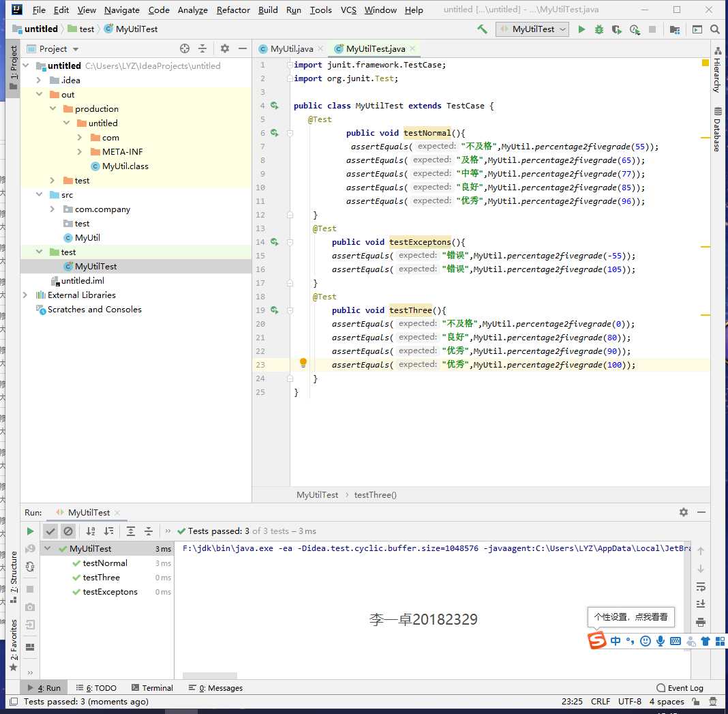Sort tests by duration in Run panel
Viewport: 728px width, 714px height.
(108, 531)
